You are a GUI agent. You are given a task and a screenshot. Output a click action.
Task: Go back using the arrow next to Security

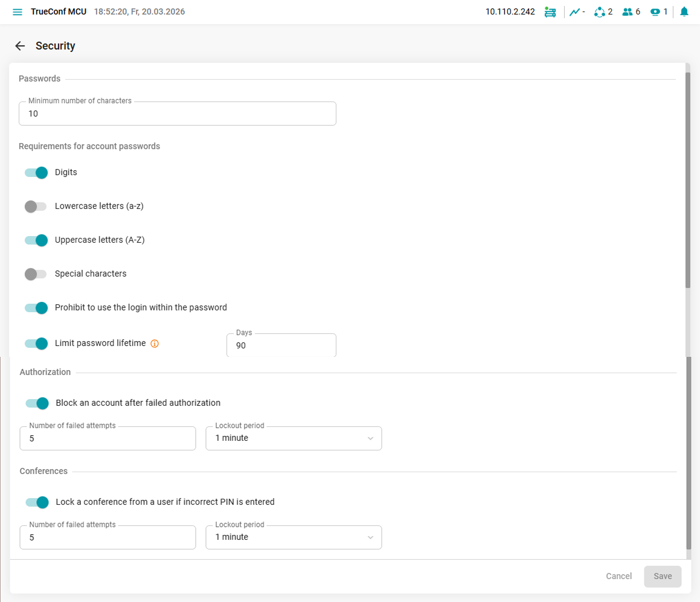click(20, 46)
